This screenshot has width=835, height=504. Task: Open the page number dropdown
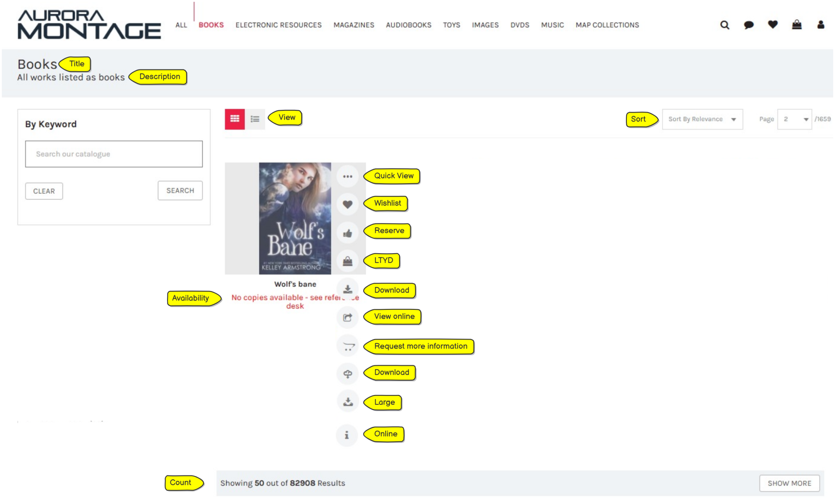pyautogui.click(x=794, y=119)
